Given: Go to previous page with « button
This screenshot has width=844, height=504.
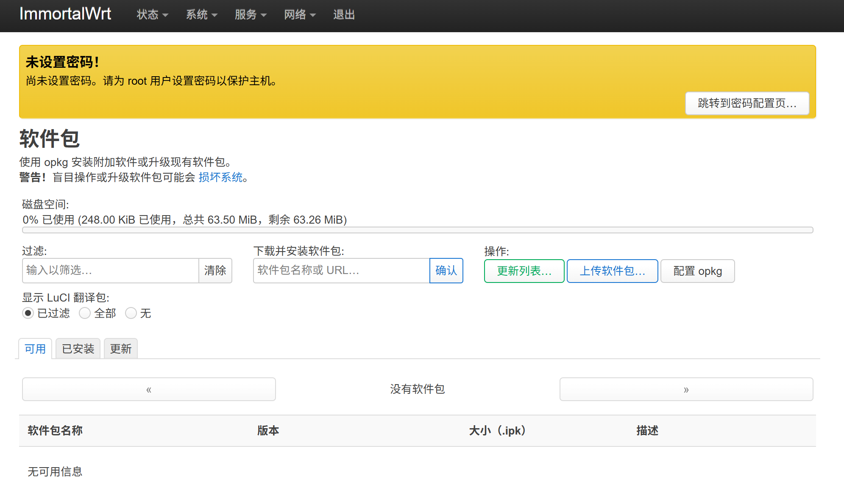Looking at the screenshot, I should pos(149,389).
